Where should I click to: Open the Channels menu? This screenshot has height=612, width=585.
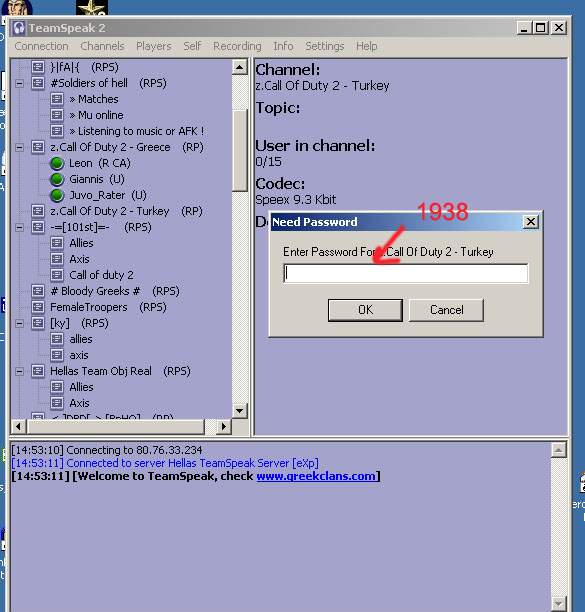(x=102, y=46)
